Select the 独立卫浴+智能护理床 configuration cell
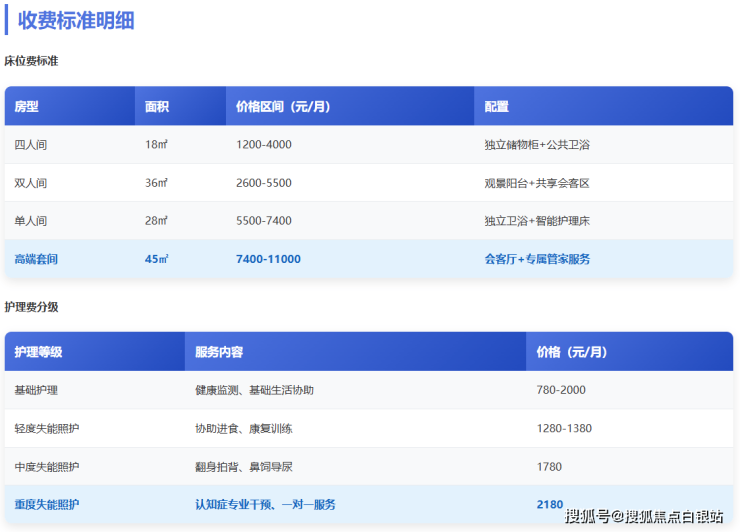 pos(537,221)
